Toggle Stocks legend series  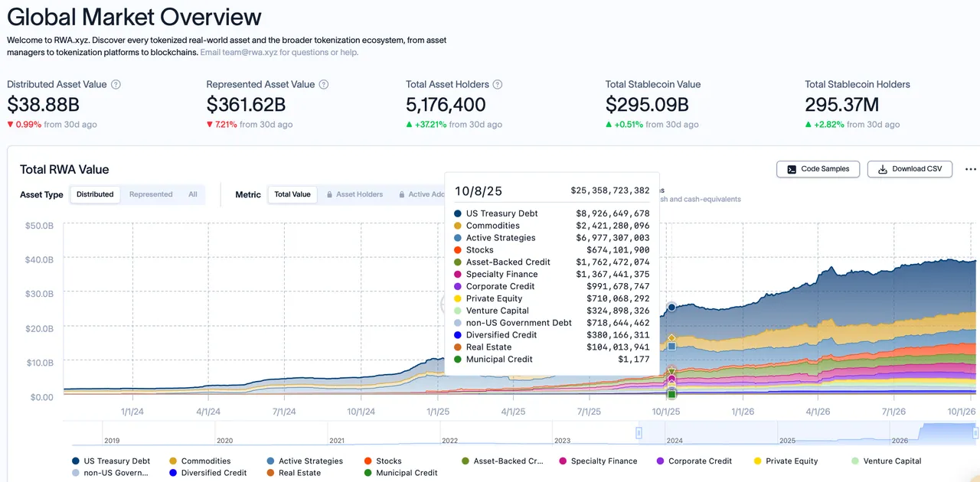pyautogui.click(x=383, y=461)
